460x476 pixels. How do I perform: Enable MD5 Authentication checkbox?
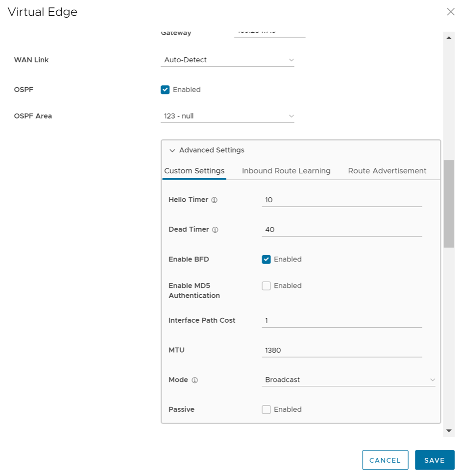pyautogui.click(x=266, y=286)
